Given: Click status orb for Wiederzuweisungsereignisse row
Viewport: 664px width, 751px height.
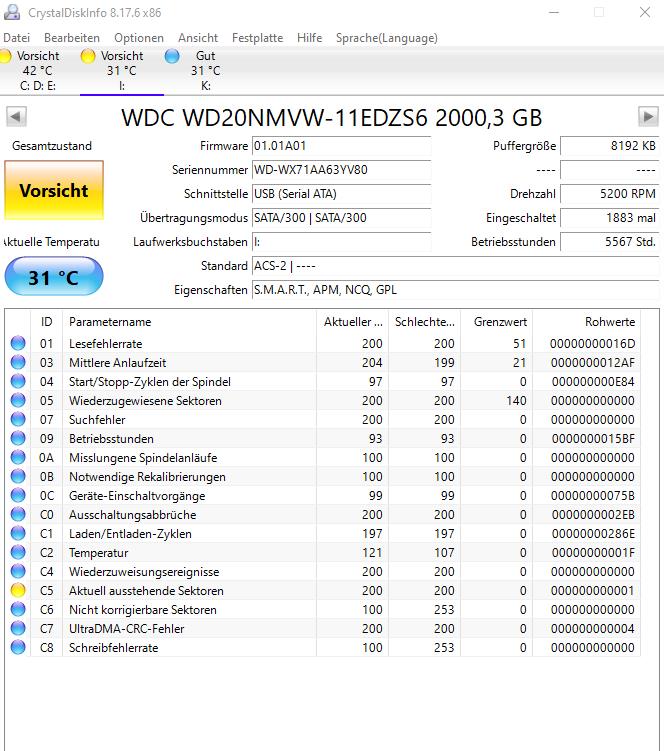Looking at the screenshot, I should (x=18, y=571).
